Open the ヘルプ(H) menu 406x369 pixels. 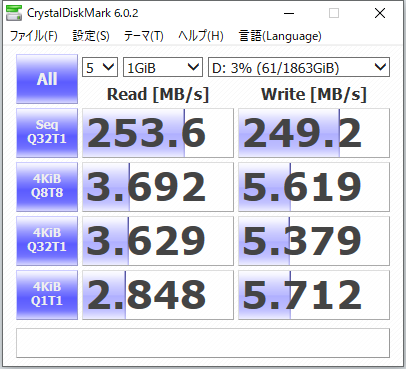coord(201,36)
